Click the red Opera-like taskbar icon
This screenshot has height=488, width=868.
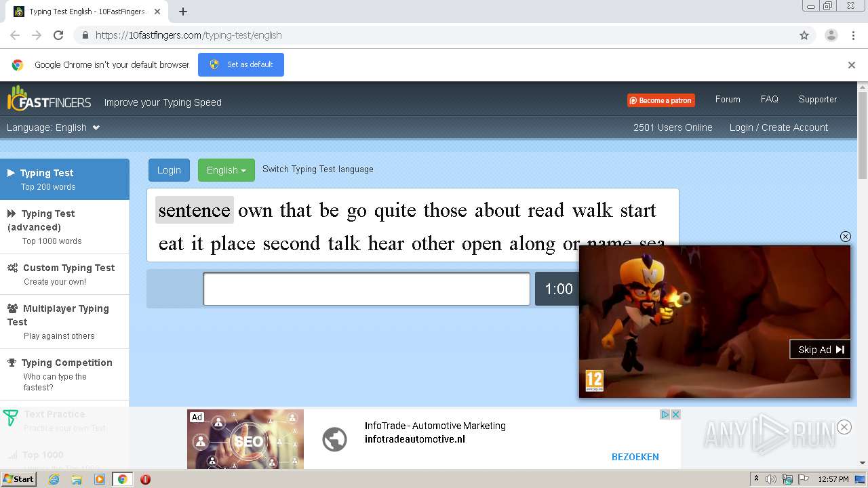[145, 479]
